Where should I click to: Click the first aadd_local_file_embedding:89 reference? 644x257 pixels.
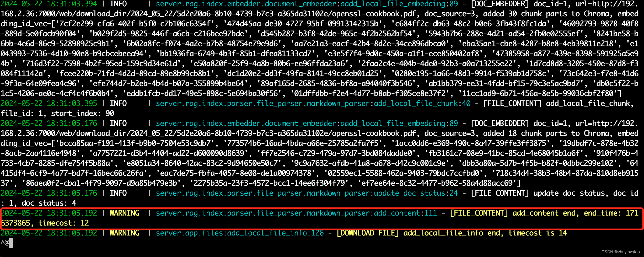399,4
